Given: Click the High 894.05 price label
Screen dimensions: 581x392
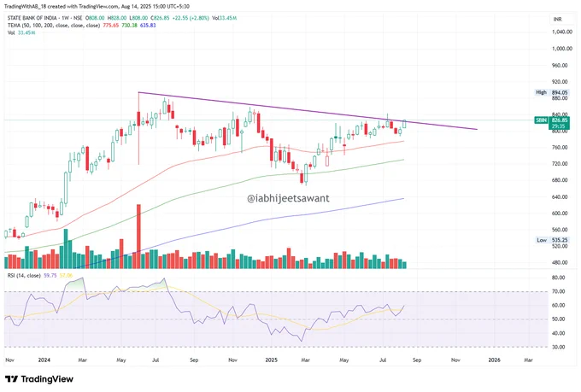Looking at the screenshot, I should tap(552, 92).
